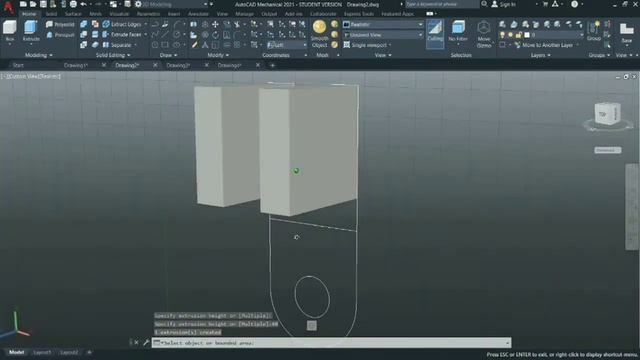This screenshot has height=360, width=640.
Task: Toggle the layer lock padlock icon
Action: (x=518, y=35)
